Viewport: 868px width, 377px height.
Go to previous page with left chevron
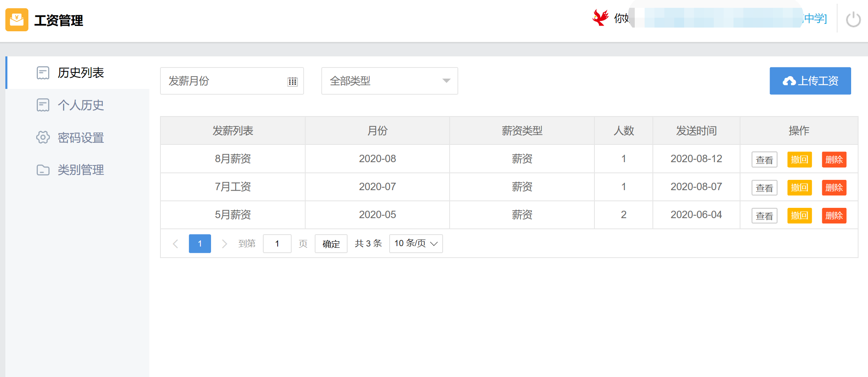(x=176, y=244)
